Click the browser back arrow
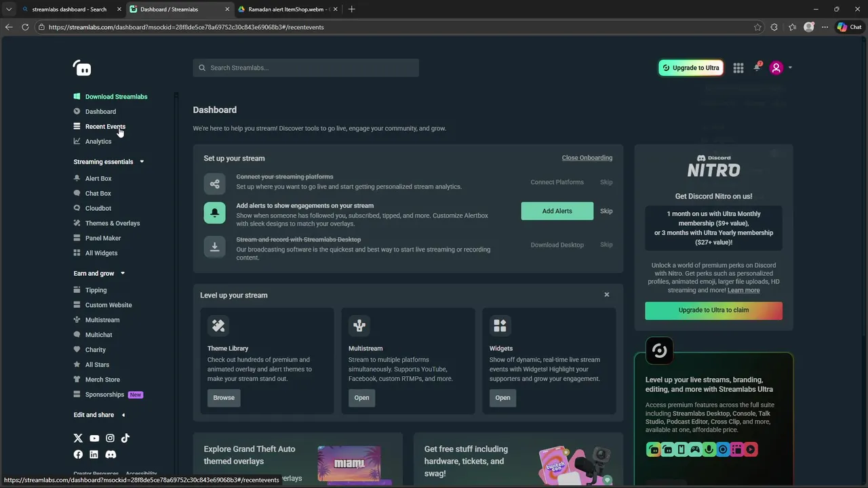868x488 pixels. [x=9, y=27]
